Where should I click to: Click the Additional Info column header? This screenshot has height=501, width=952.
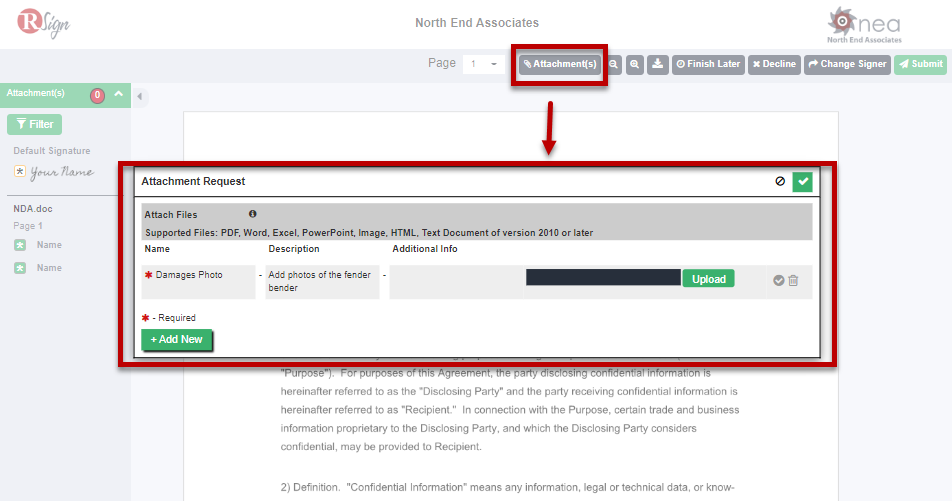point(424,249)
